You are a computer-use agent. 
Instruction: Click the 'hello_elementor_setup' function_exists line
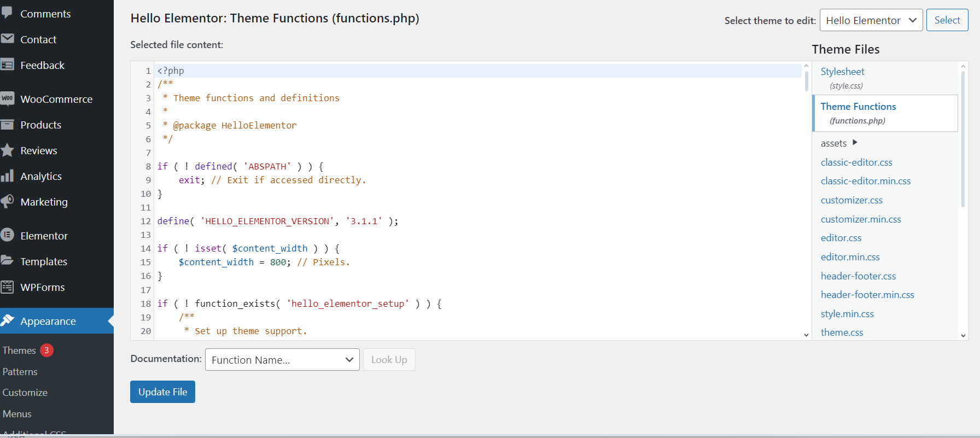pyautogui.click(x=299, y=303)
